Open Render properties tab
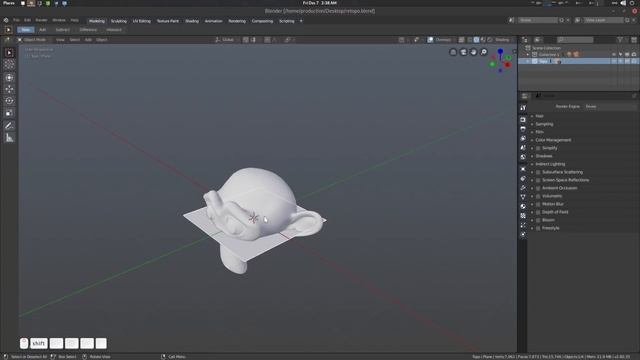This screenshot has height=360, width=640. pos(523,120)
